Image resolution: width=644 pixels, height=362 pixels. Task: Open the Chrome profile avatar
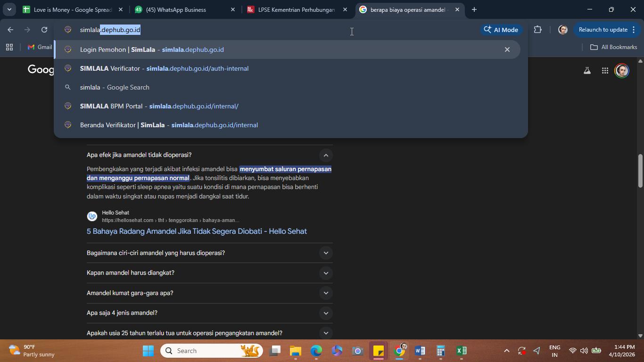(x=562, y=30)
